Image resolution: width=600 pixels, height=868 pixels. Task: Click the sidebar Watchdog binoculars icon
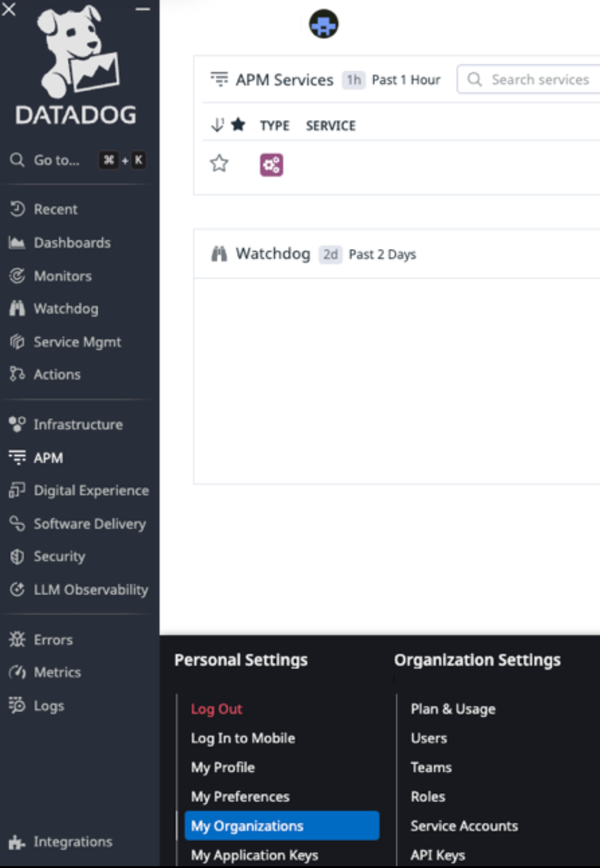(17, 308)
